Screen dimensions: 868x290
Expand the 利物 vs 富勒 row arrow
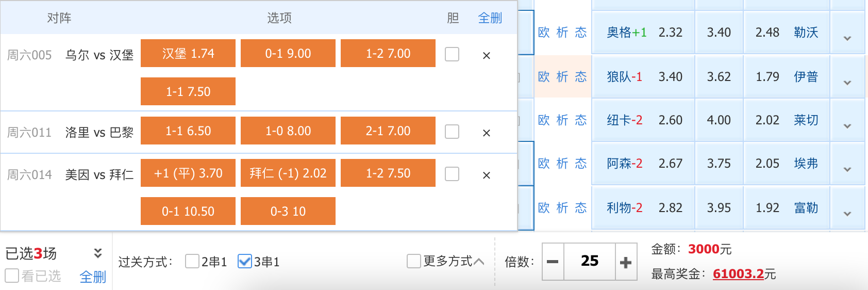coord(847,214)
